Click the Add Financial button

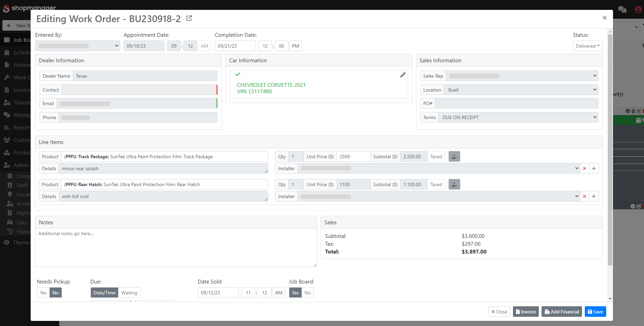(561, 311)
